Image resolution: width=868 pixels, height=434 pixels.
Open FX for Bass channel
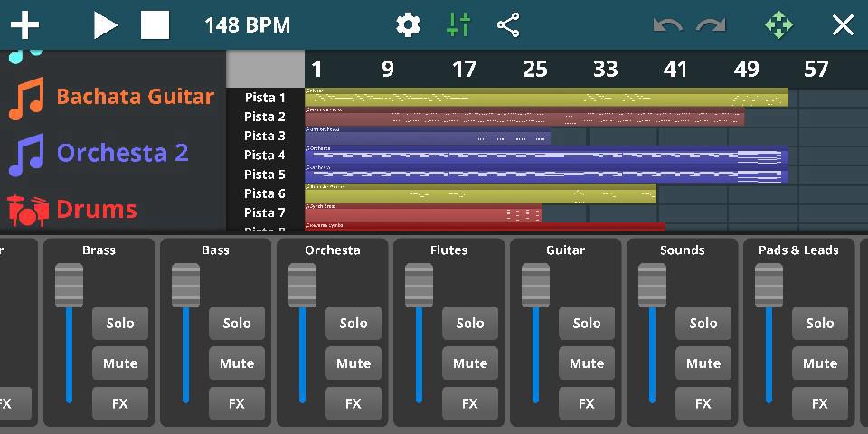[x=237, y=404]
